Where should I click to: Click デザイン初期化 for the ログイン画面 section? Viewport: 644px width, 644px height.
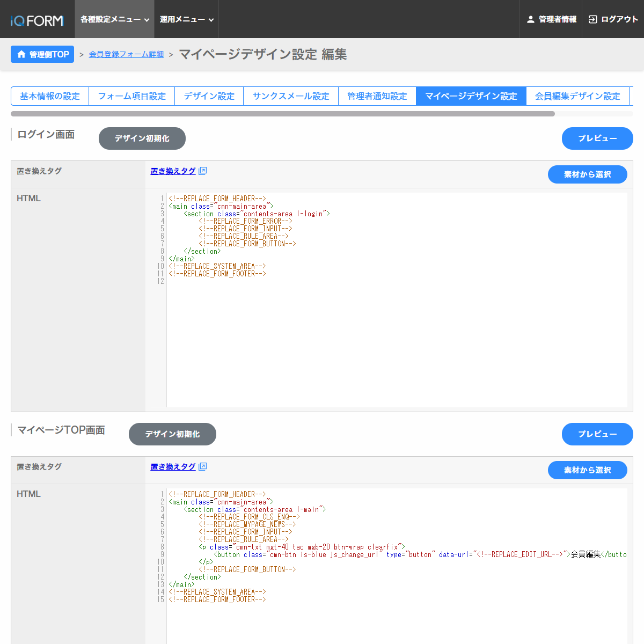142,138
